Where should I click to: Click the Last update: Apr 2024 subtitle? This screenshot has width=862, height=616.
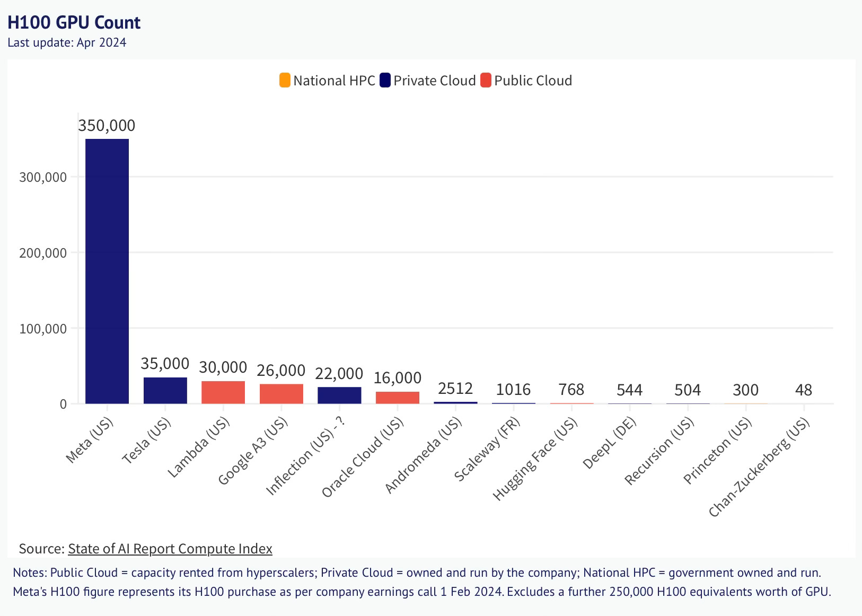(x=67, y=42)
